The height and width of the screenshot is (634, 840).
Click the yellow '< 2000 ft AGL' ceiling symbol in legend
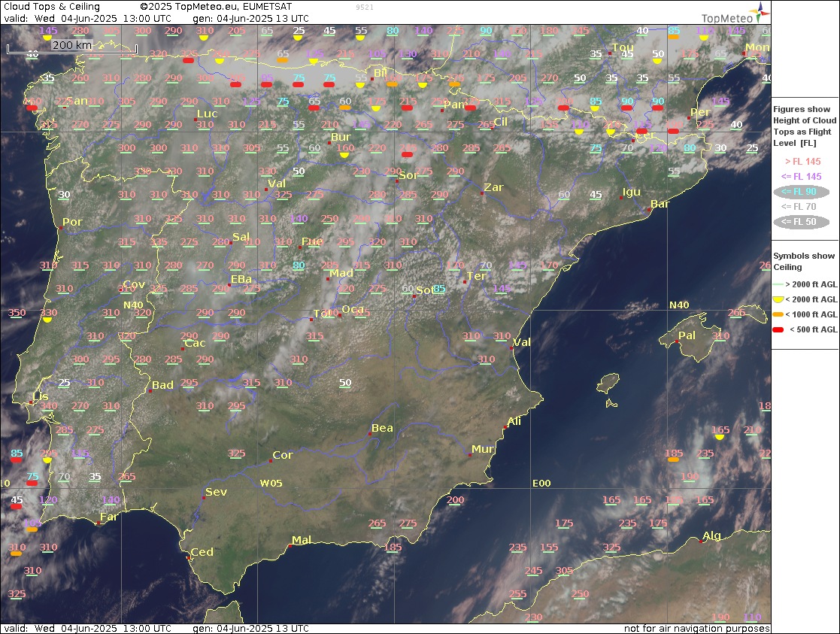[778, 299]
